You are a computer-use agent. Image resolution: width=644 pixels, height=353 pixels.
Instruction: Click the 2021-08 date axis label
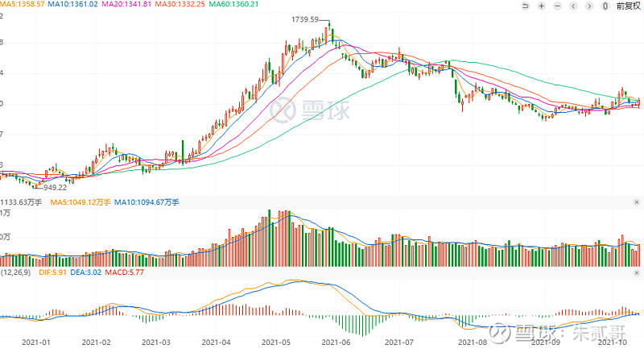[x=473, y=343]
